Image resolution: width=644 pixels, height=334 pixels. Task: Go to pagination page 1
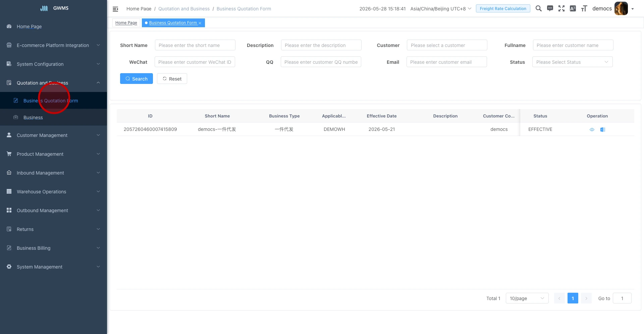(573, 298)
